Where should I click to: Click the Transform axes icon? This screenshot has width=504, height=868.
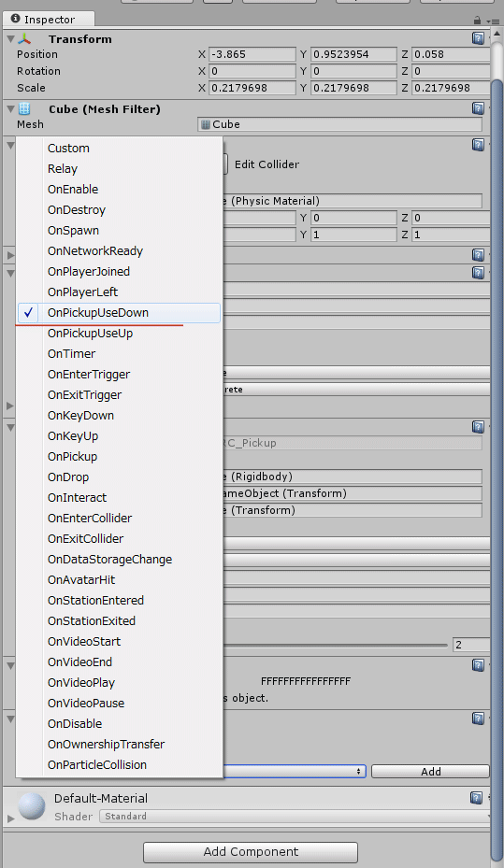coord(25,38)
